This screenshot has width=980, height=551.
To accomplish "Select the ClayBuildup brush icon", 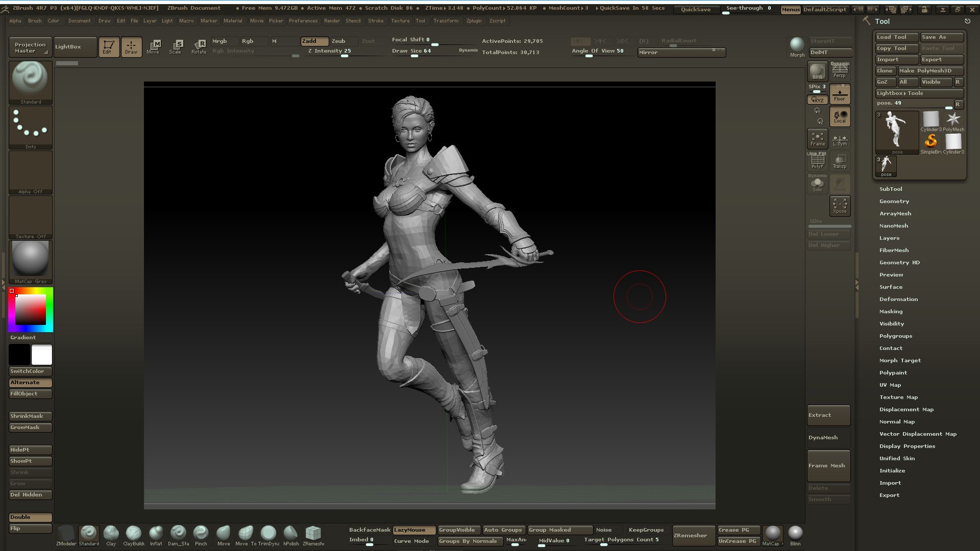I will (133, 534).
